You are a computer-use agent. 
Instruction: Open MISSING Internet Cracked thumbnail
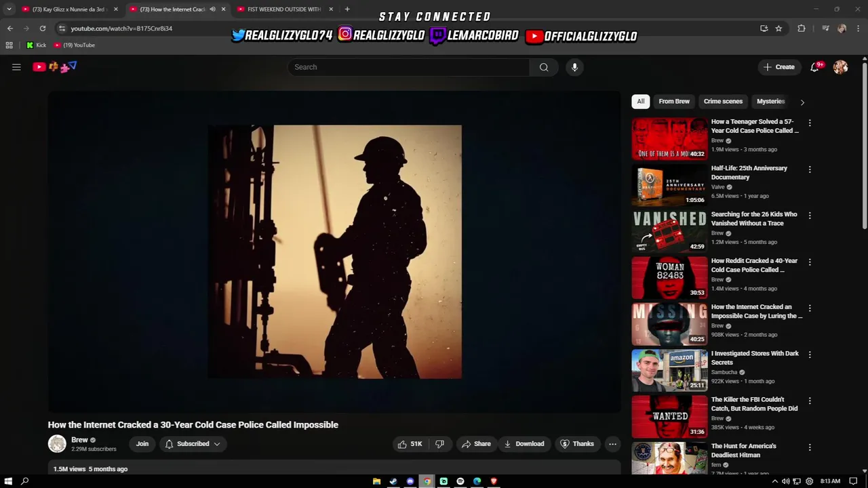coord(669,324)
